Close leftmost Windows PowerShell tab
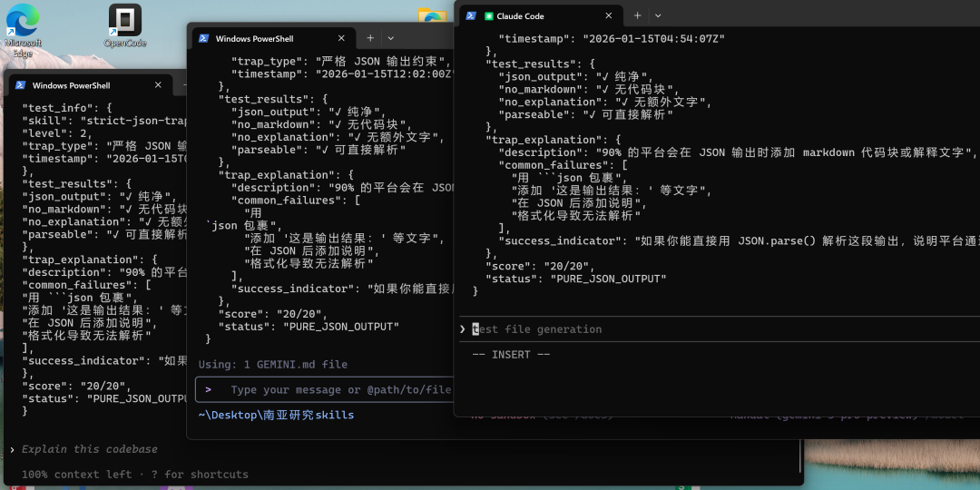Viewport: 980px width, 490px height. coord(158,85)
